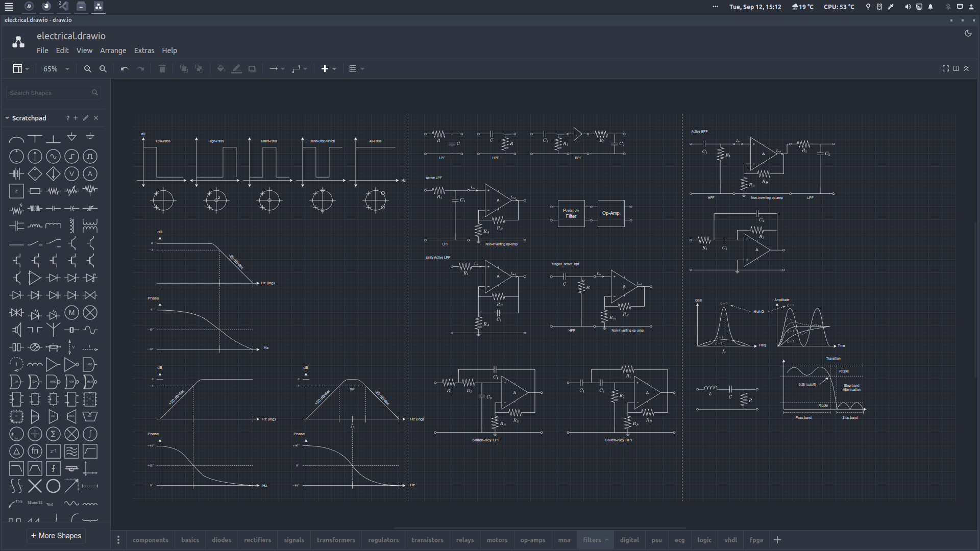
Task: Switch to the digital page tab
Action: click(629, 540)
